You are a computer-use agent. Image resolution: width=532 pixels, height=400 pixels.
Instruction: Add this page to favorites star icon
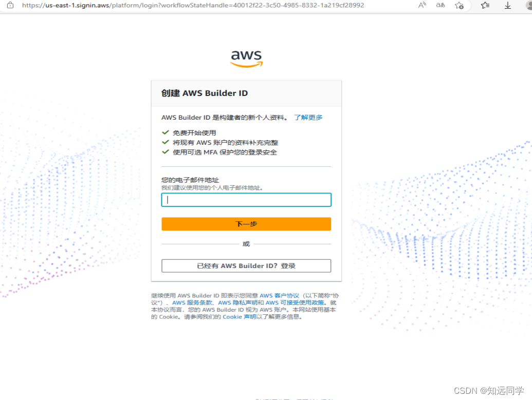point(460,5)
